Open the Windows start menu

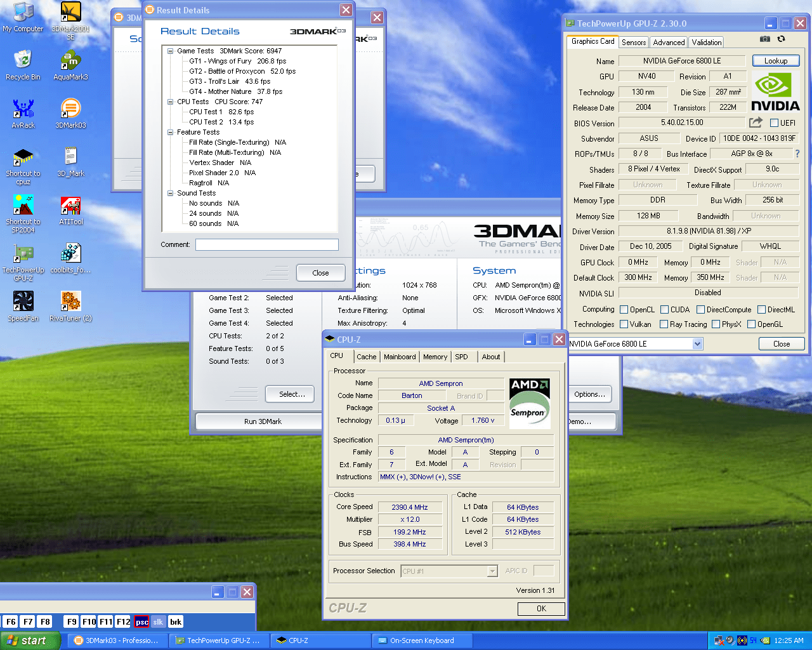click(x=30, y=640)
